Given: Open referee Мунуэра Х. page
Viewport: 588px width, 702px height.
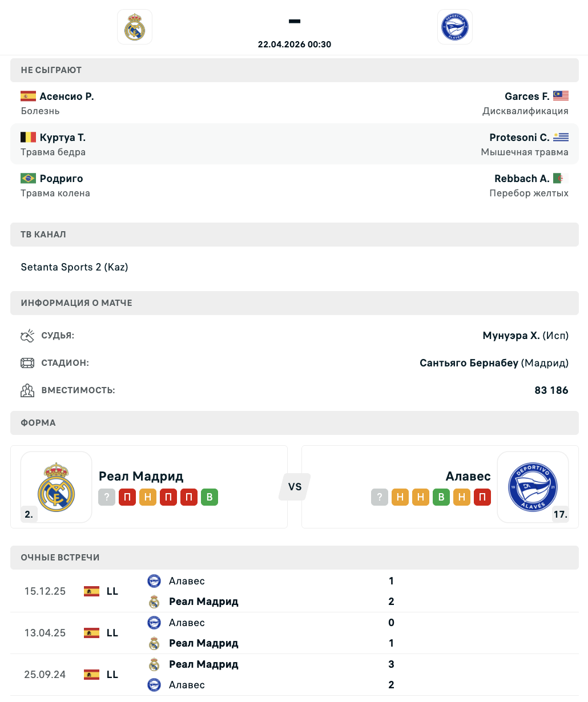Looking at the screenshot, I should point(511,336).
